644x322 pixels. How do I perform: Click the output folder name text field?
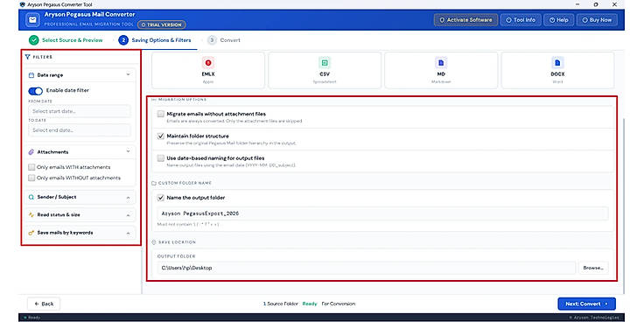pos(382,213)
